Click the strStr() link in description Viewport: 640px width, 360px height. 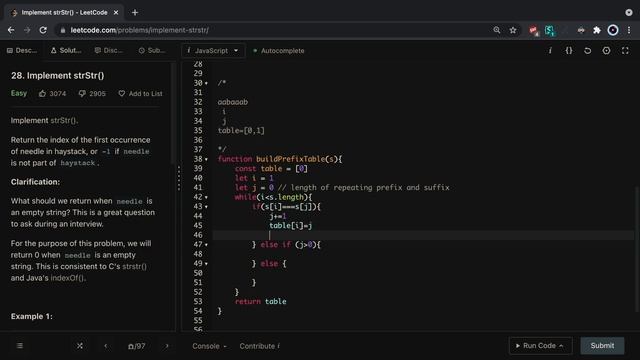tap(63, 120)
